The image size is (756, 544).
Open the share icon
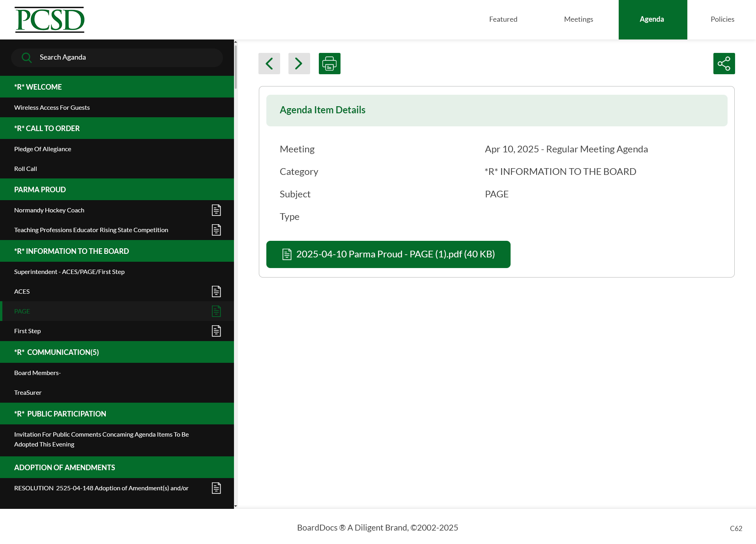click(x=724, y=64)
